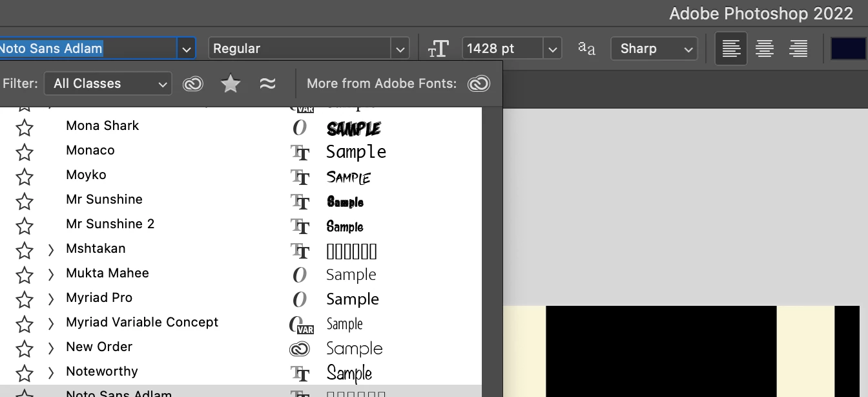Click the Adobe Fonts icon beside New Order
The height and width of the screenshot is (397, 868).
pyautogui.click(x=300, y=349)
